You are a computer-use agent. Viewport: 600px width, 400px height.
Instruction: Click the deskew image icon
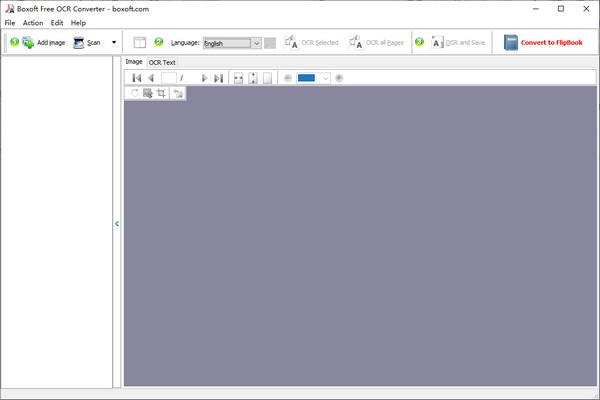tap(148, 93)
